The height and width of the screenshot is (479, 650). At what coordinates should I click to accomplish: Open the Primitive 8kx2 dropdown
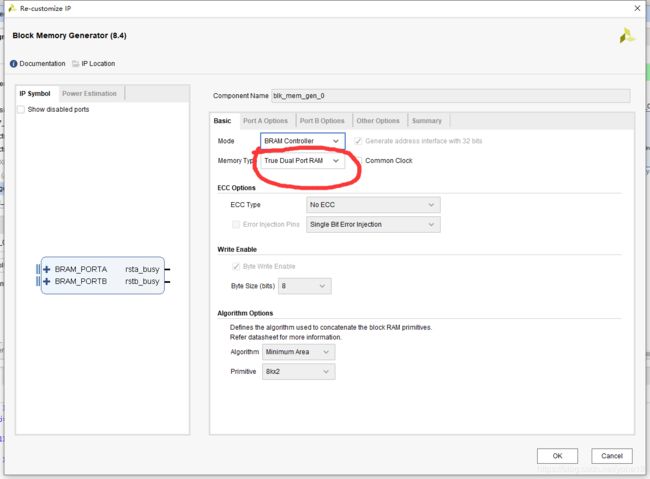coord(298,372)
